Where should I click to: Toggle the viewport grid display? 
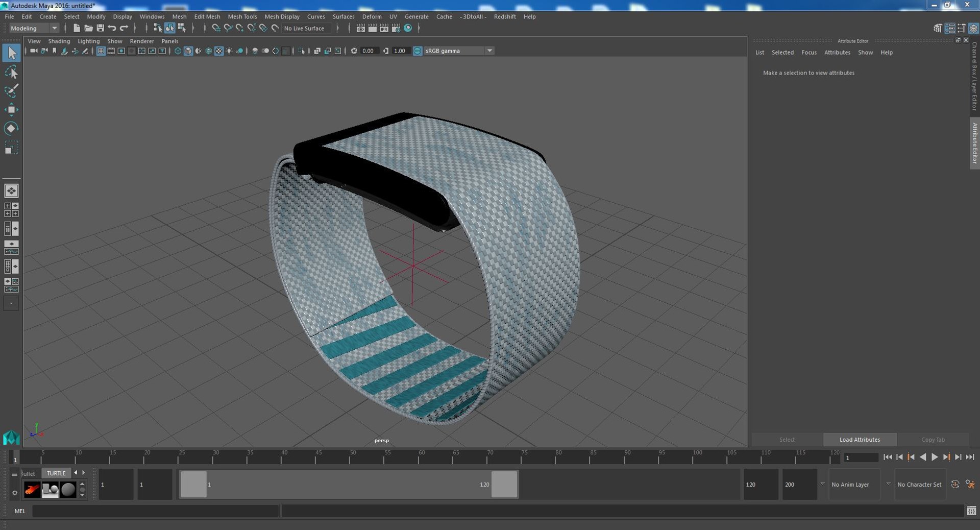(x=101, y=51)
